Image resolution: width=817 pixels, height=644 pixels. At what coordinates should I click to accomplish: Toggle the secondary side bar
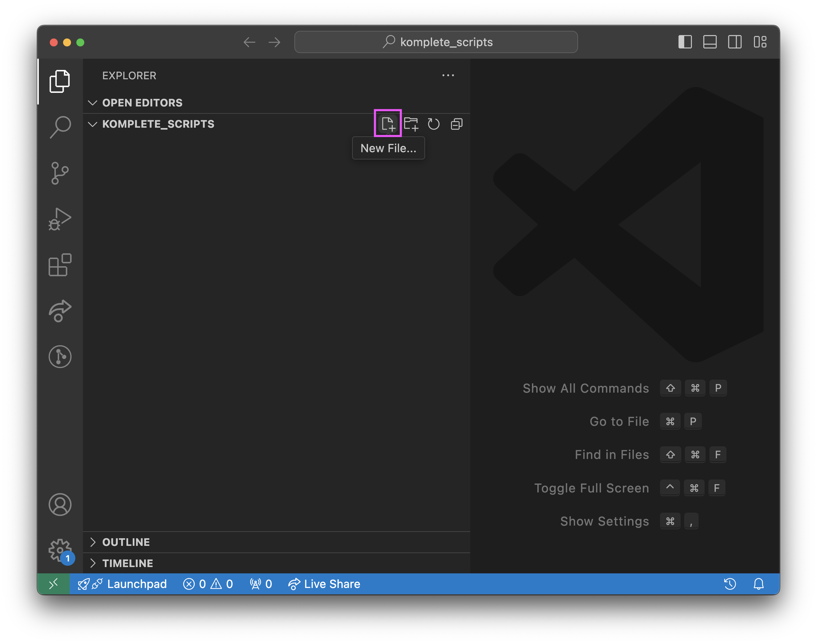[x=735, y=42]
